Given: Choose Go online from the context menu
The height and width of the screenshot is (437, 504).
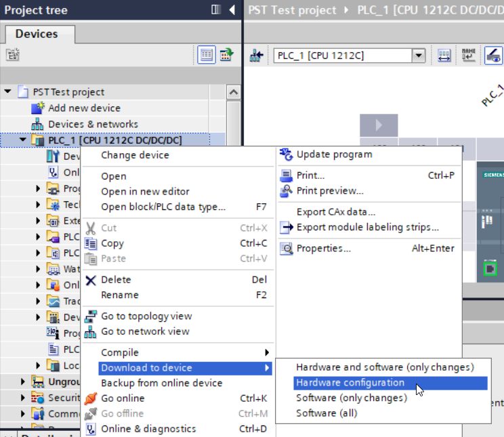Looking at the screenshot, I should coord(123,398).
